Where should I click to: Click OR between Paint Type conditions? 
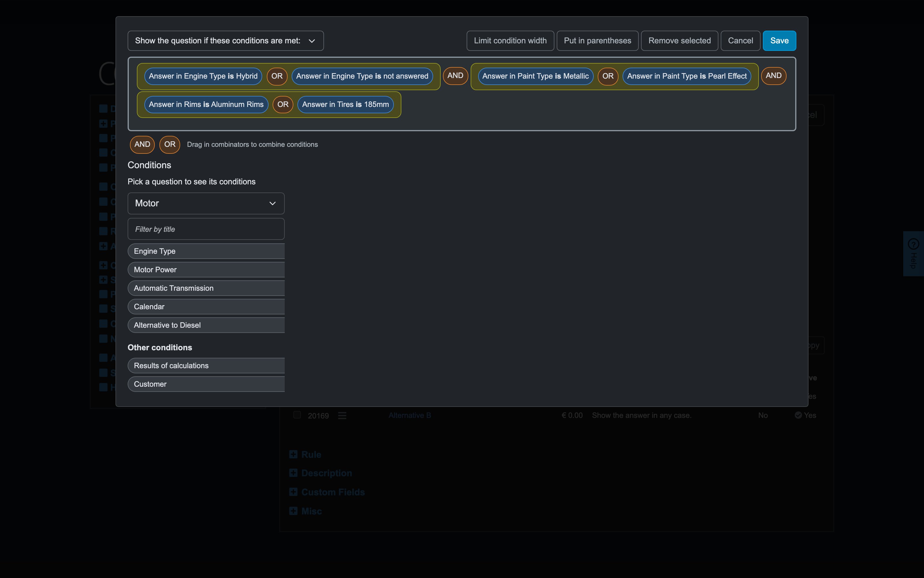pos(608,76)
